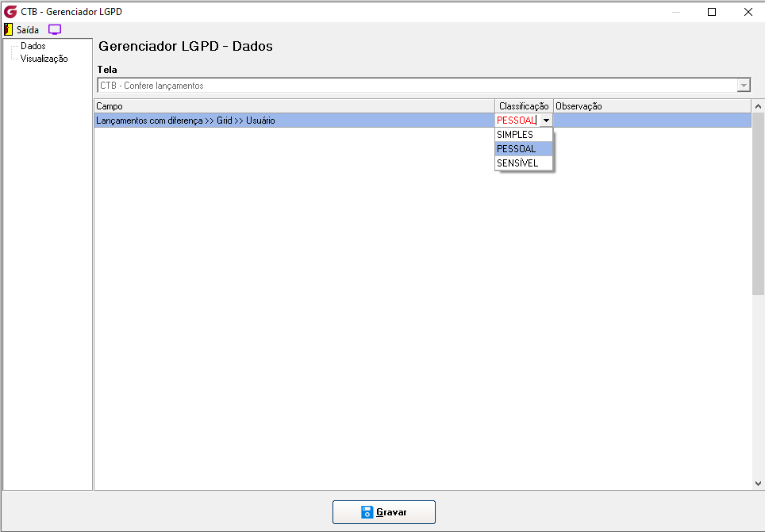This screenshot has width=765, height=532.
Task: Expand the Tela combo box arrow
Action: (744, 86)
